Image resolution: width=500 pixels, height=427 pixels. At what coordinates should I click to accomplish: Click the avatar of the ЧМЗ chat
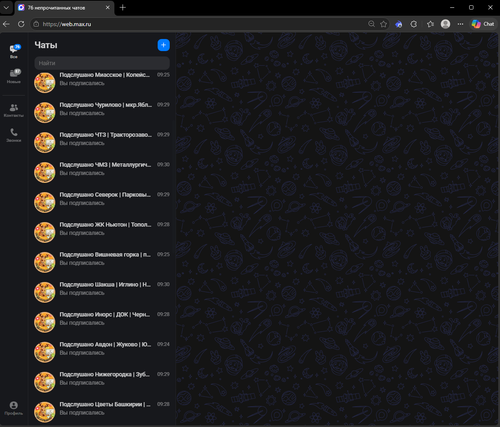pos(45,173)
